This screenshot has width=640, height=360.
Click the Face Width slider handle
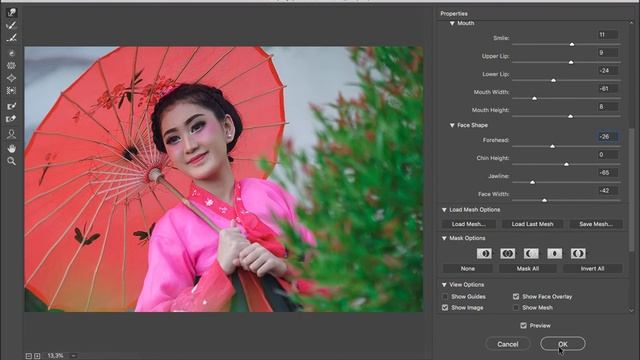coord(544,200)
